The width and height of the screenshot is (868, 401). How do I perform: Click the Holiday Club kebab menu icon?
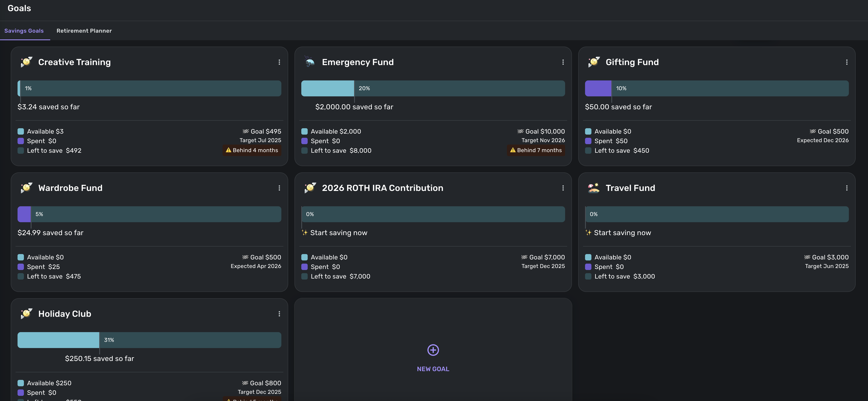279,314
